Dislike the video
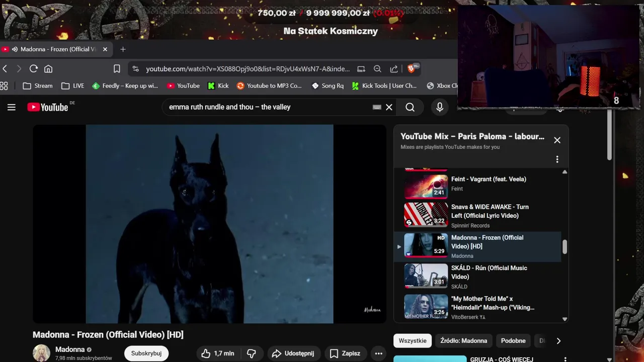This screenshot has width=644, height=362. 252,353
